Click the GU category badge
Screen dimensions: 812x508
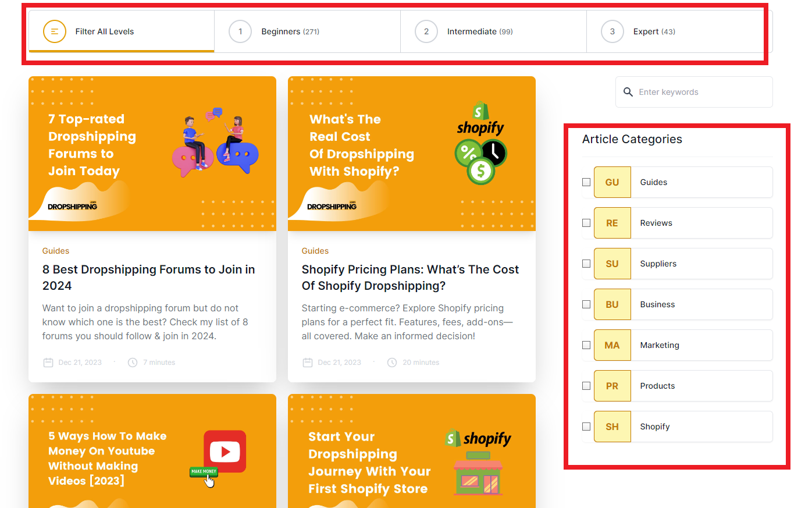(612, 182)
